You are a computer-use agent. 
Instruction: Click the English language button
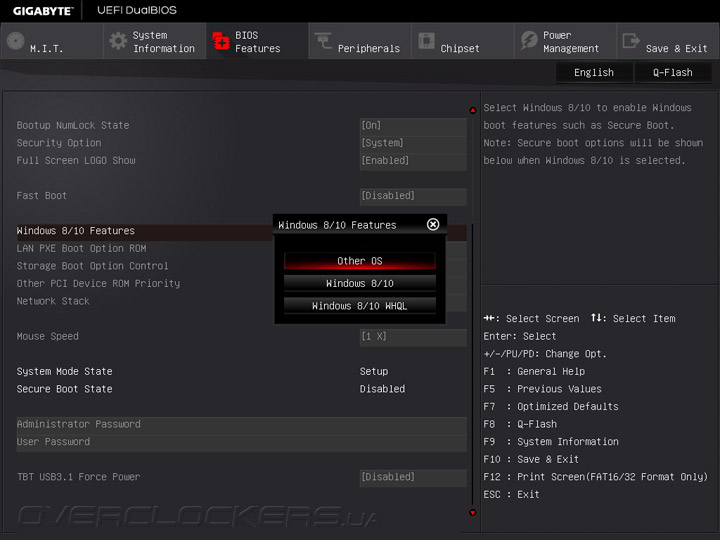coord(594,73)
